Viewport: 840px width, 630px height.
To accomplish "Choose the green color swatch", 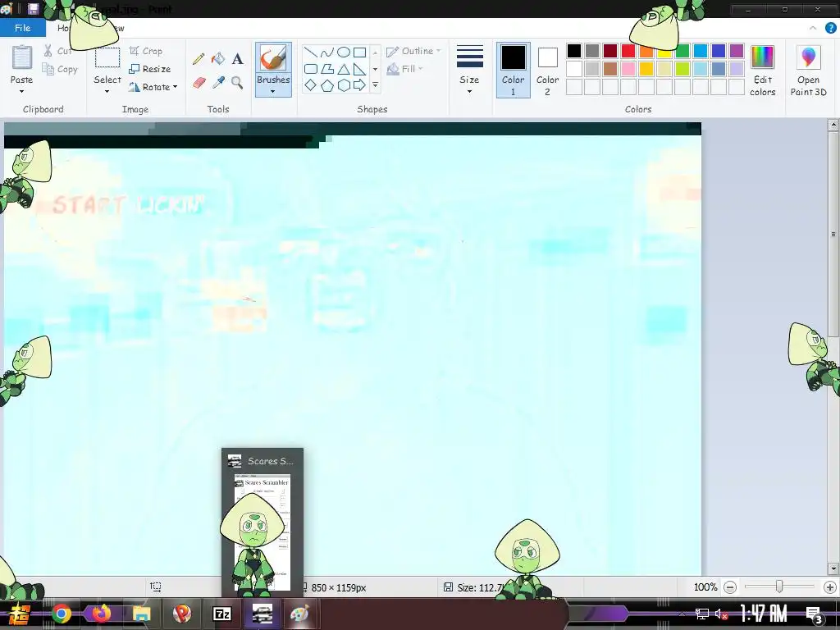I will pyautogui.click(x=682, y=51).
